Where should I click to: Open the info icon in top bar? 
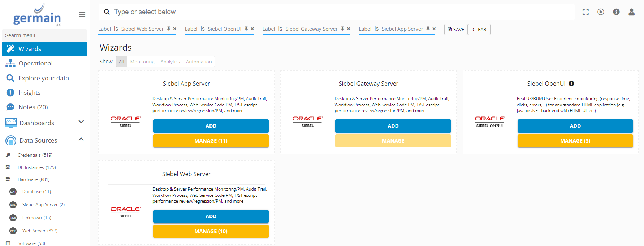[616, 12]
